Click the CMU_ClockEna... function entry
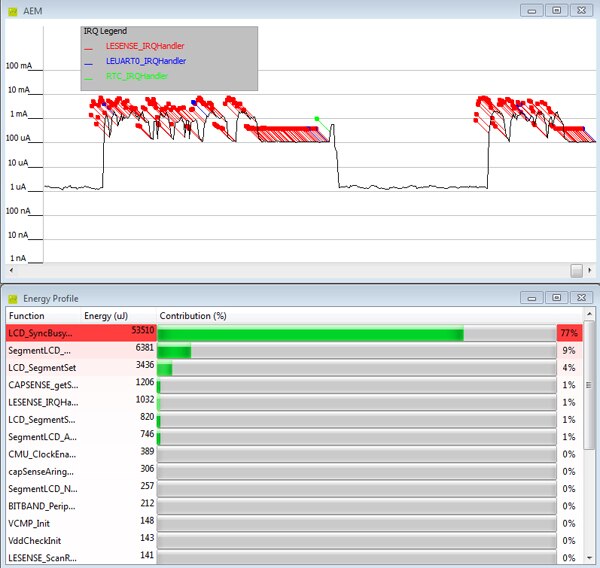 coord(42,454)
